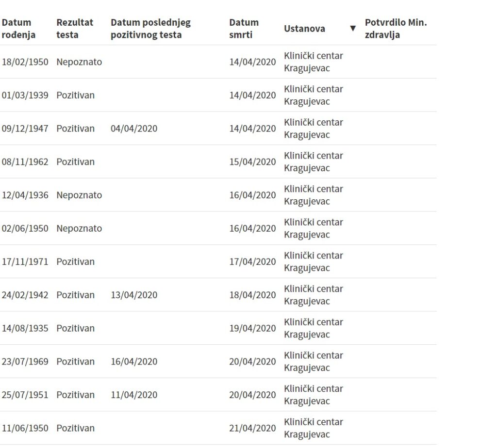Select last positive test date 16/04/2020
The width and height of the screenshot is (497, 448).
(134, 362)
